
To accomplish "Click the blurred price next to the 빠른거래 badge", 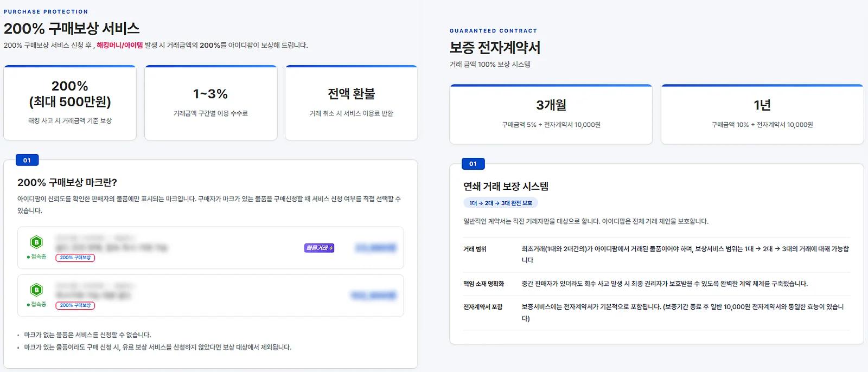I will click(x=375, y=248).
